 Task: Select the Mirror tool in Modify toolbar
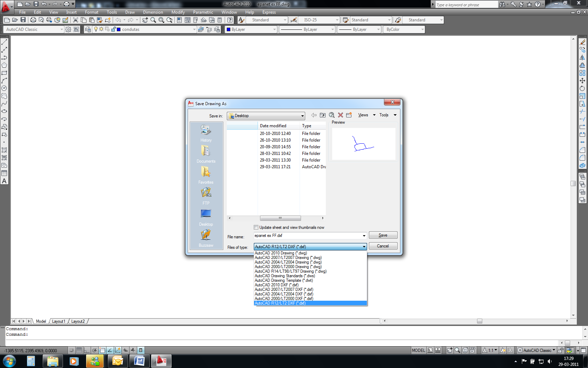tap(582, 57)
